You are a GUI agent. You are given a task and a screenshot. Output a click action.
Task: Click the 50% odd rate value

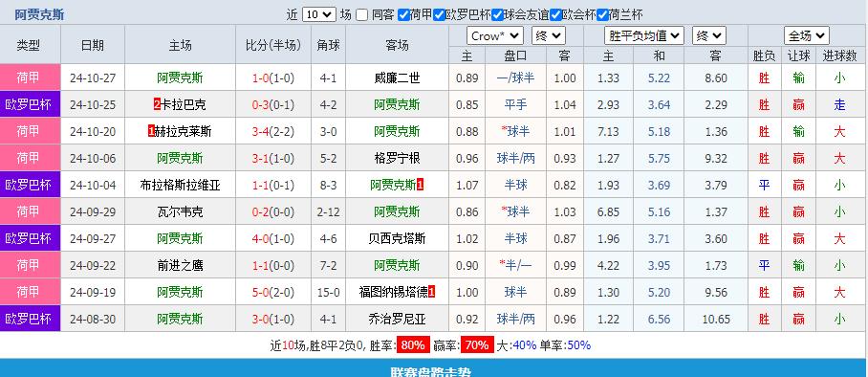point(579,345)
